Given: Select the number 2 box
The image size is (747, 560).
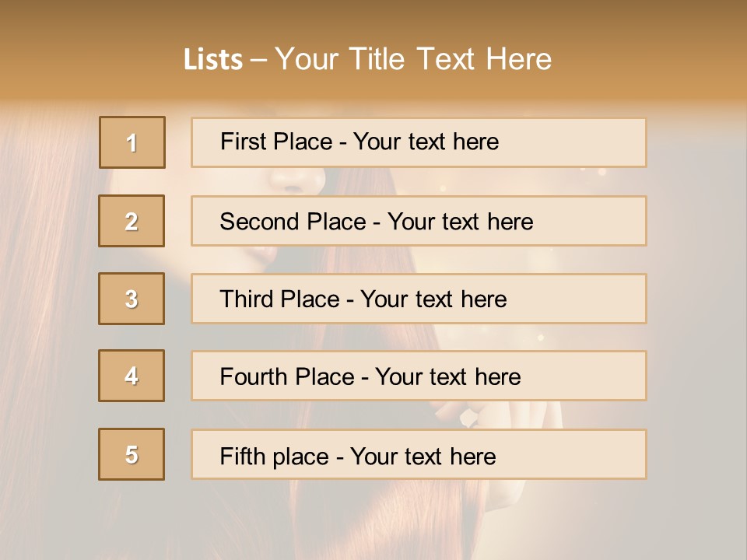Looking at the screenshot, I should [132, 221].
